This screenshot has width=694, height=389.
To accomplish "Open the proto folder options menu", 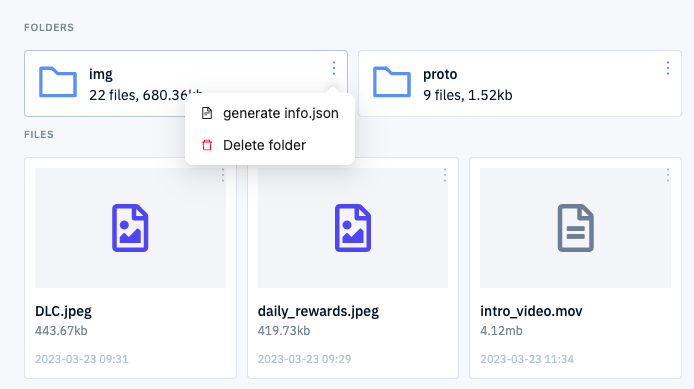I will click(667, 68).
